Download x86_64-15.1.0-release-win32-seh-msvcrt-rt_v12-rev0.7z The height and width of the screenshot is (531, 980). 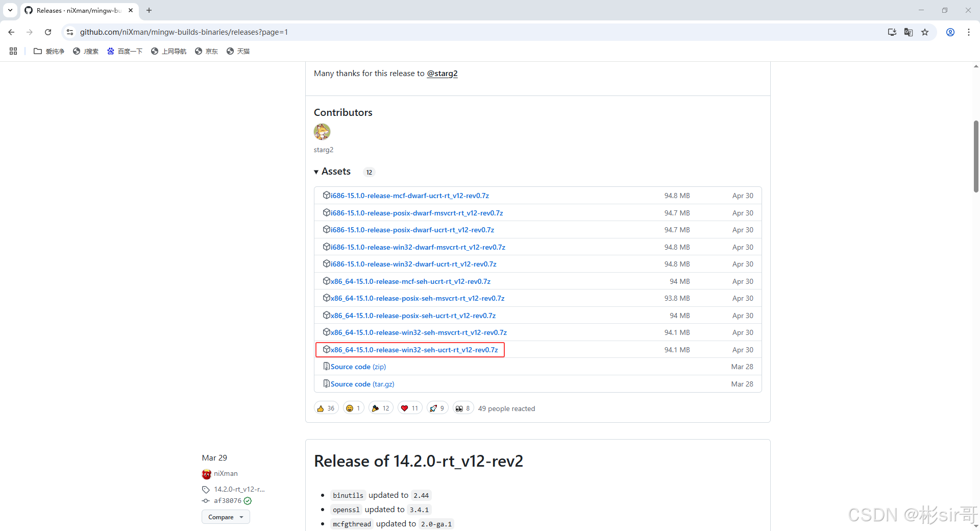click(x=419, y=332)
